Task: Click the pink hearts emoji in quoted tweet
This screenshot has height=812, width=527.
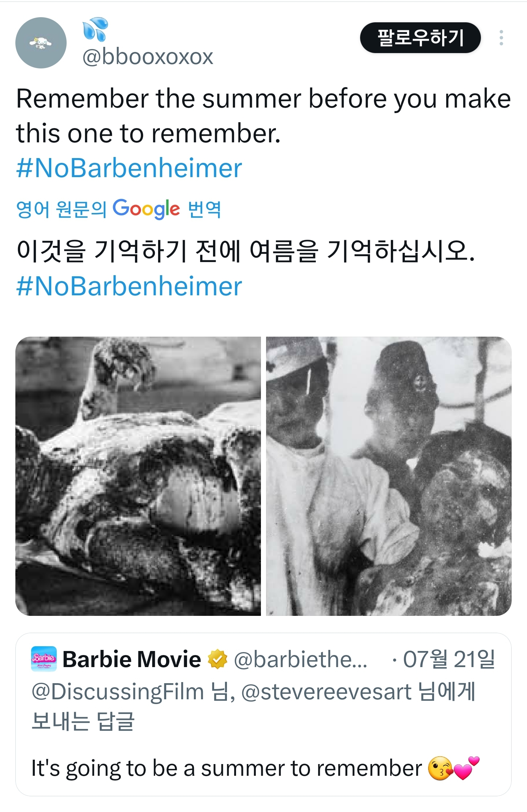Action: click(466, 768)
